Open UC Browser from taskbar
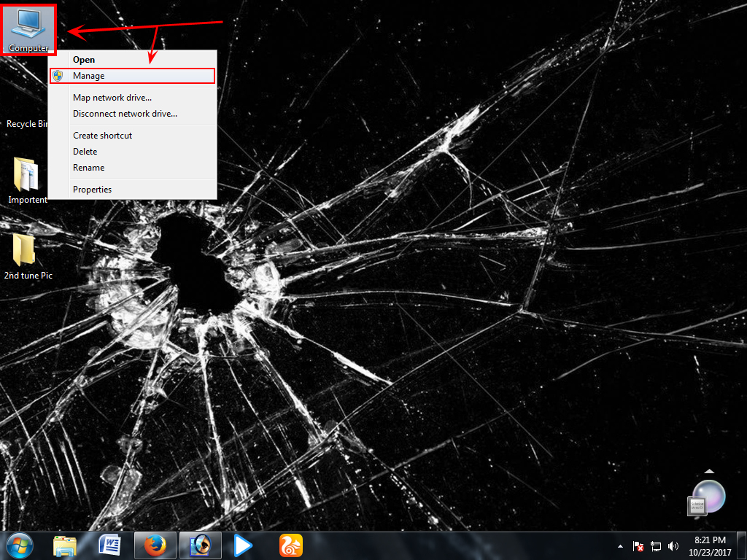Viewport: 747px width, 560px height. coord(290,545)
